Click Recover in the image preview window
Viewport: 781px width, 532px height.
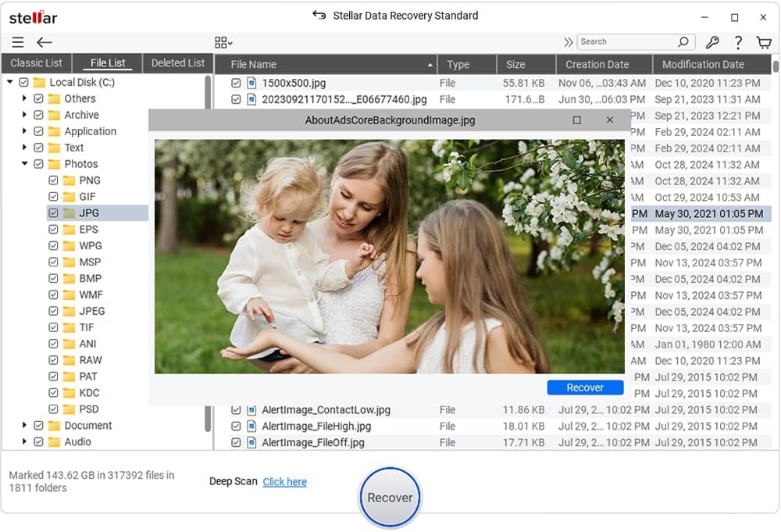[x=584, y=387]
